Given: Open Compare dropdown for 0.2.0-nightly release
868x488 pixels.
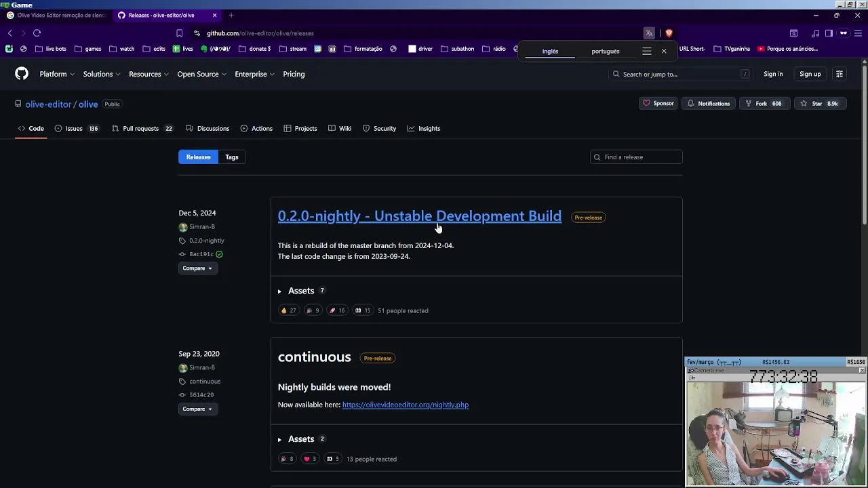Looking at the screenshot, I should tap(197, 268).
